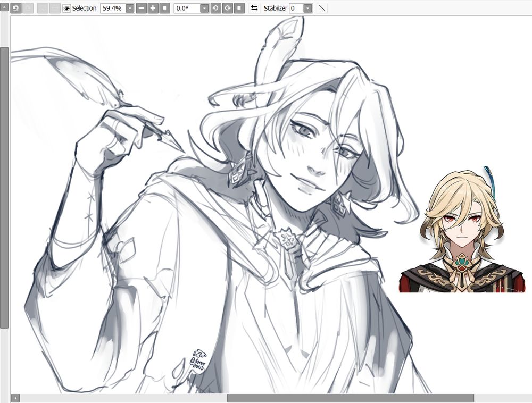
Task: Click the 59.4% zoom value field
Action: pyautogui.click(x=113, y=9)
